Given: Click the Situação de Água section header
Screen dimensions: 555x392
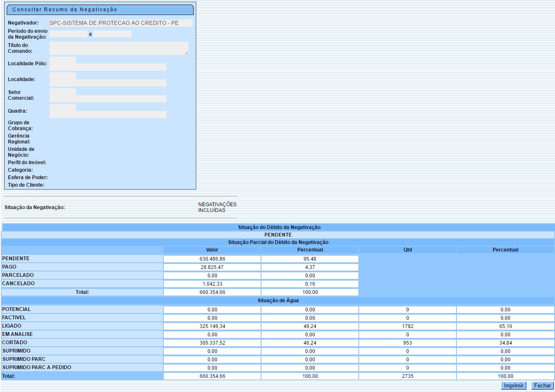Looking at the screenshot, I should (x=278, y=301).
